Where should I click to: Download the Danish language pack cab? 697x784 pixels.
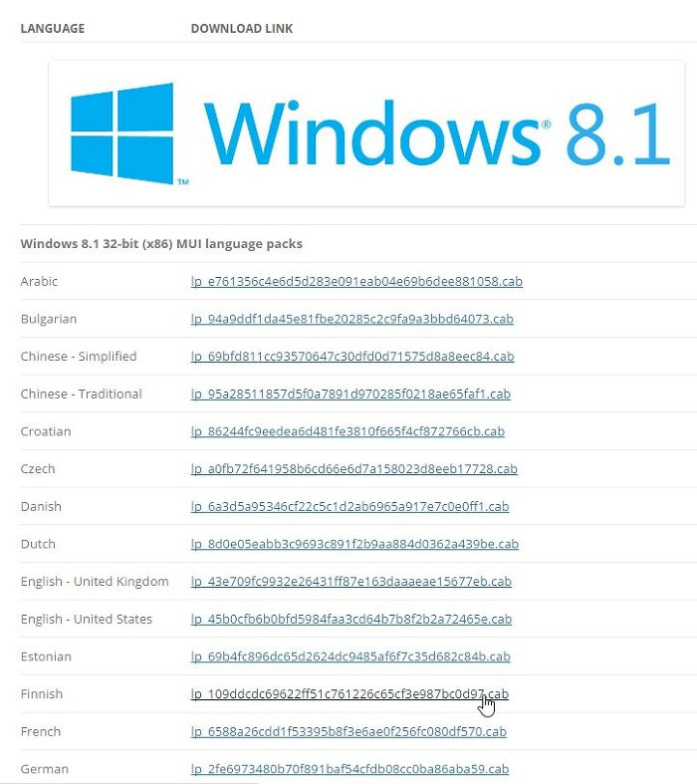coord(349,506)
